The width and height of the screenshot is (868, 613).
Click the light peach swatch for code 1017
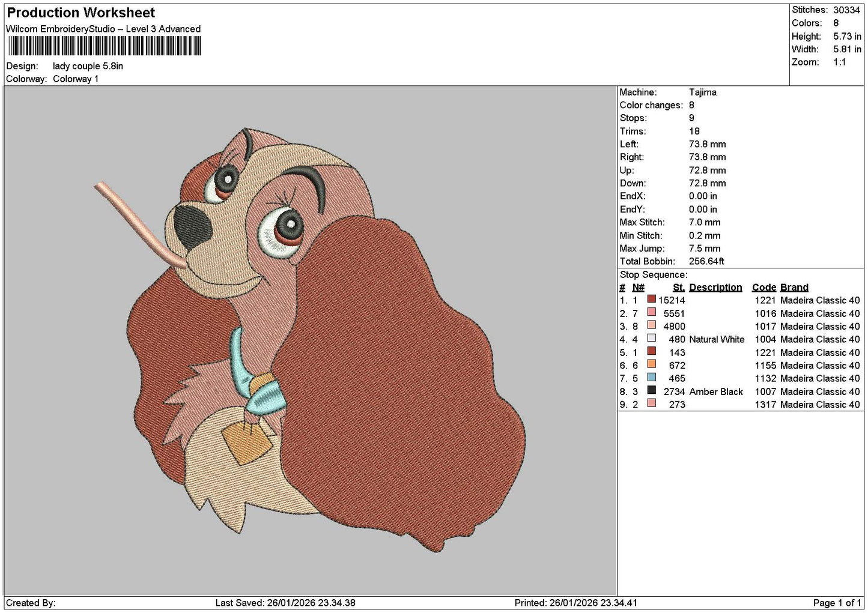pyautogui.click(x=651, y=326)
